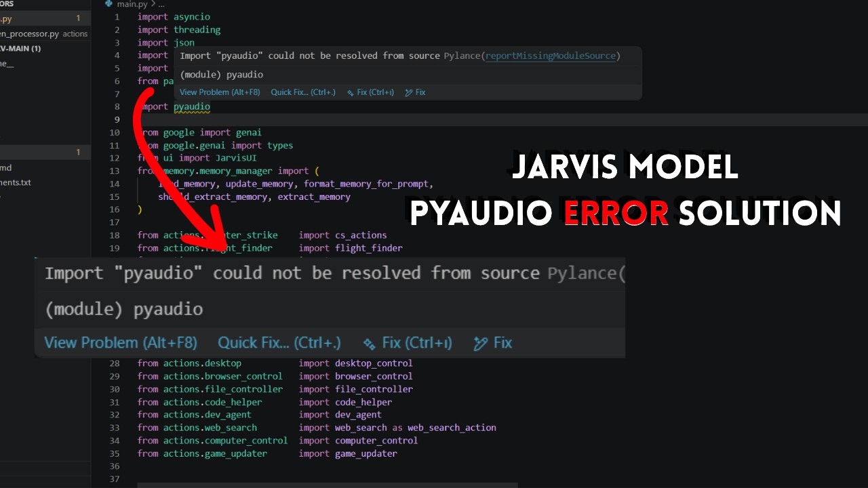This screenshot has width=868, height=488.
Task: Click update_memory on line 14
Action: (x=259, y=184)
